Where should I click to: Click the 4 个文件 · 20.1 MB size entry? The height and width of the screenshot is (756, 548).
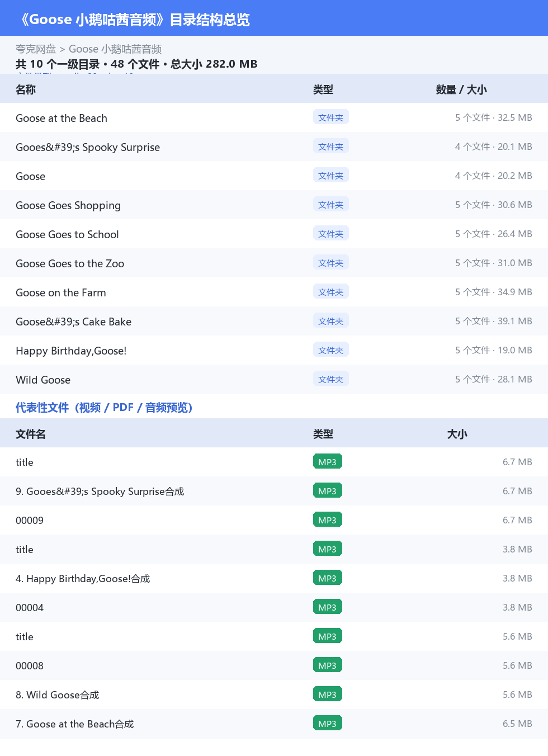pyautogui.click(x=494, y=147)
